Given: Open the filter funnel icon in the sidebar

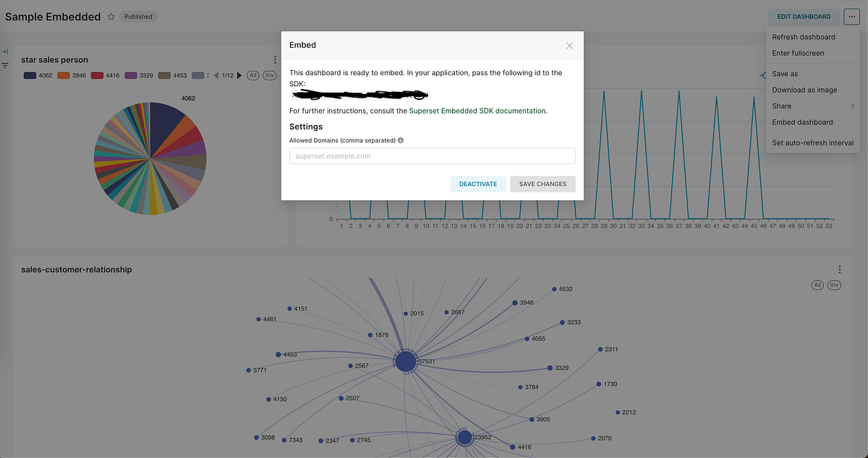Looking at the screenshot, I should [5, 65].
